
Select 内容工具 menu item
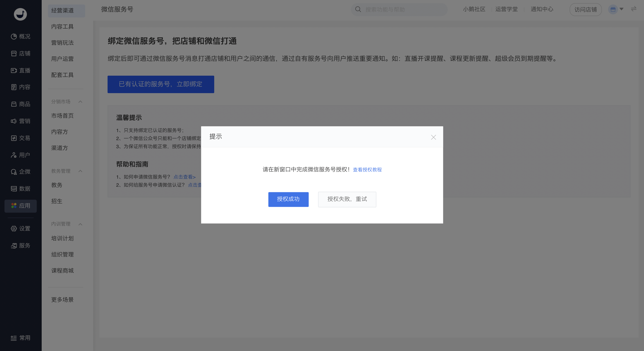pos(63,26)
